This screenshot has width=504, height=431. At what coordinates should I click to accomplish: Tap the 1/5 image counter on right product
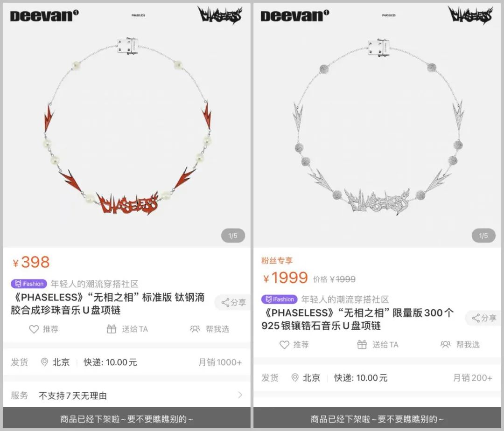[483, 236]
